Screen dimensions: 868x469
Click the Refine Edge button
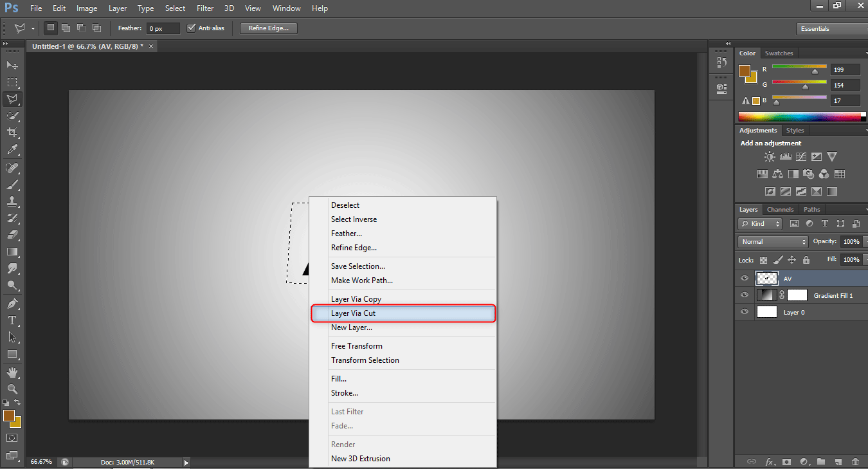[x=269, y=28]
